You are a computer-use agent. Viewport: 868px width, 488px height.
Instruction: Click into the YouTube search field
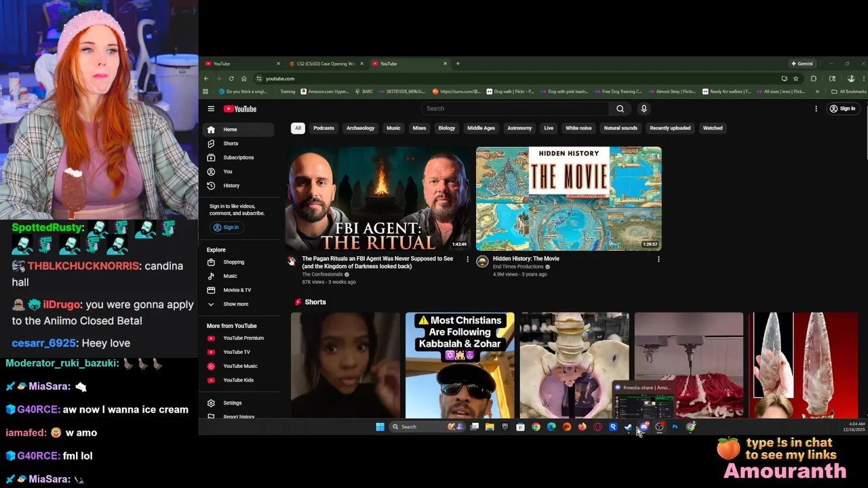point(515,108)
